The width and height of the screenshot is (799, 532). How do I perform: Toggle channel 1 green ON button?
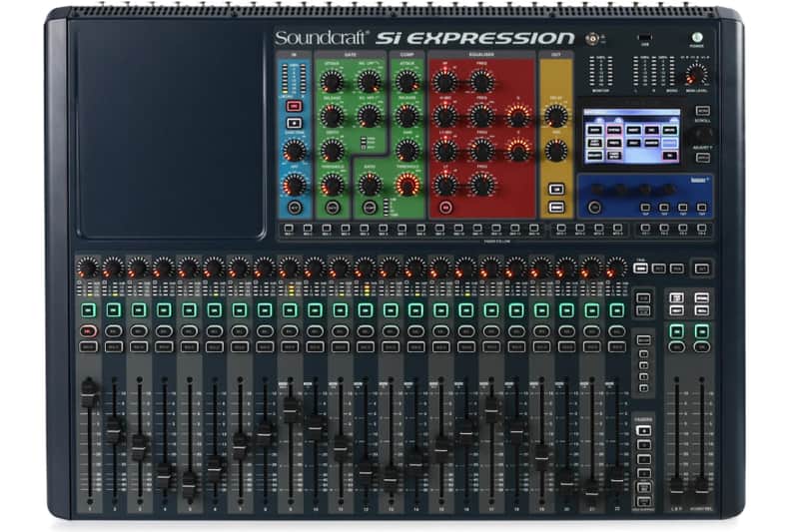pyautogui.click(x=89, y=310)
